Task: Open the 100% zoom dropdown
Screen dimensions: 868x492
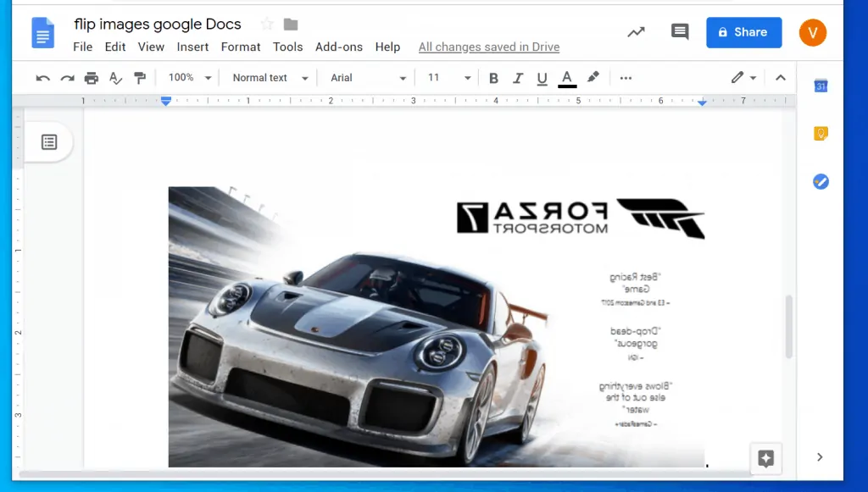Action: [x=189, y=78]
